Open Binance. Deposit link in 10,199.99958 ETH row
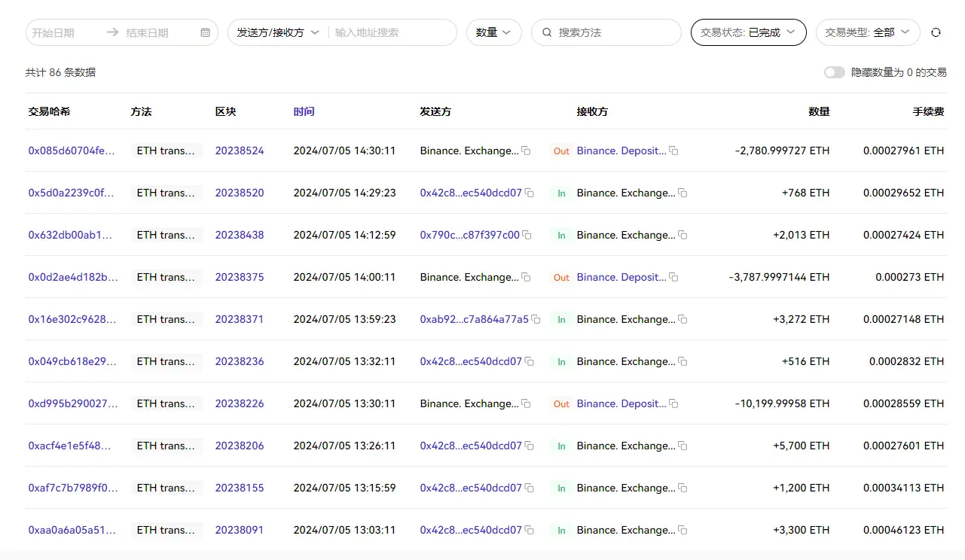965x560 pixels. pos(621,403)
